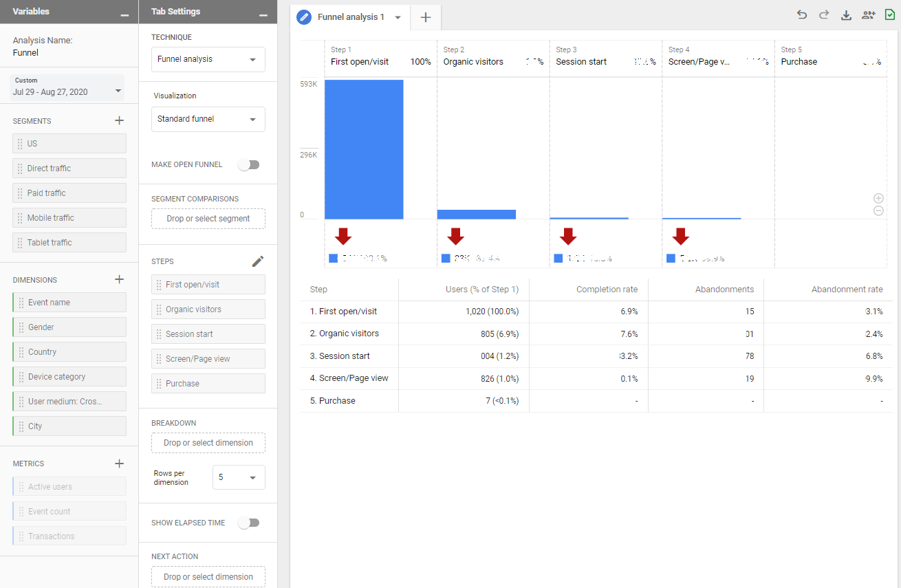Click the Drop or select segment box
901x588 pixels.
tap(208, 219)
